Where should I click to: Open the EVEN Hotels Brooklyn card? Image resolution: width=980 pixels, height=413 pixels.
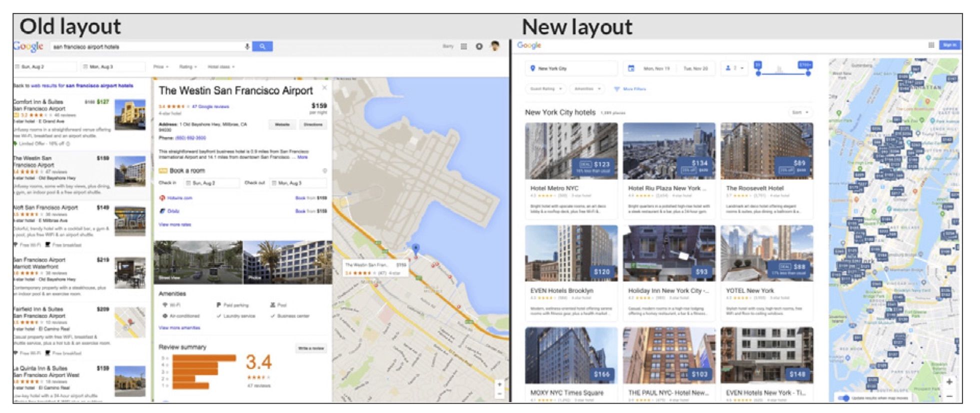pos(571,273)
